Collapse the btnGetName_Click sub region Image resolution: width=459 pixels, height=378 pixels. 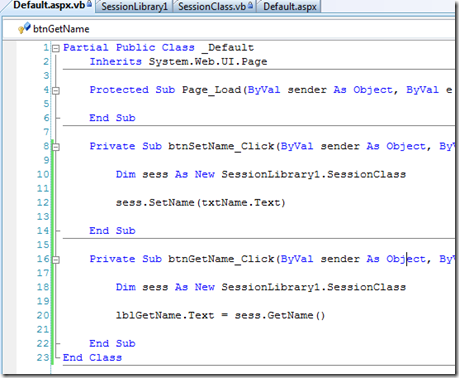[56, 259]
